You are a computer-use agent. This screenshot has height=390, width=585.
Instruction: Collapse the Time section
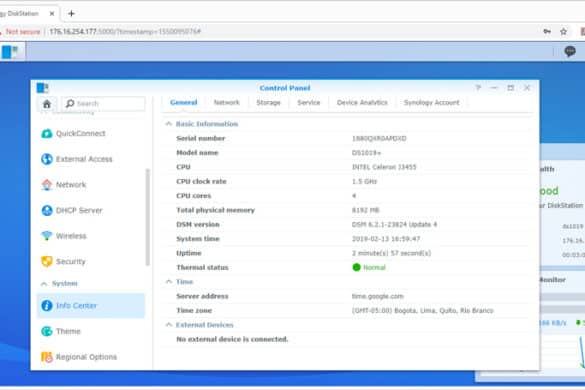pyautogui.click(x=169, y=281)
